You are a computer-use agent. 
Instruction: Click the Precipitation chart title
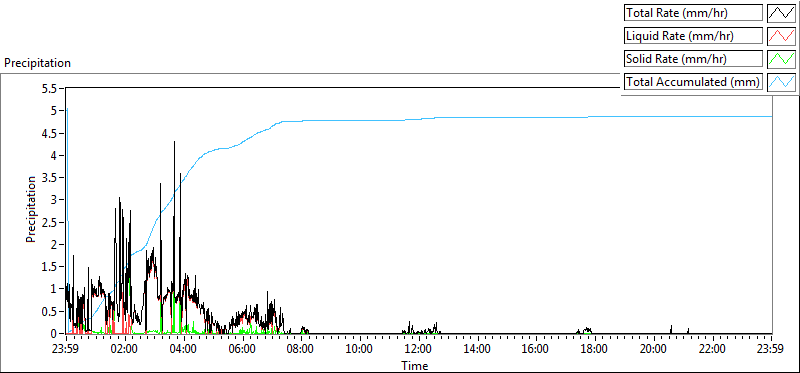pos(37,63)
